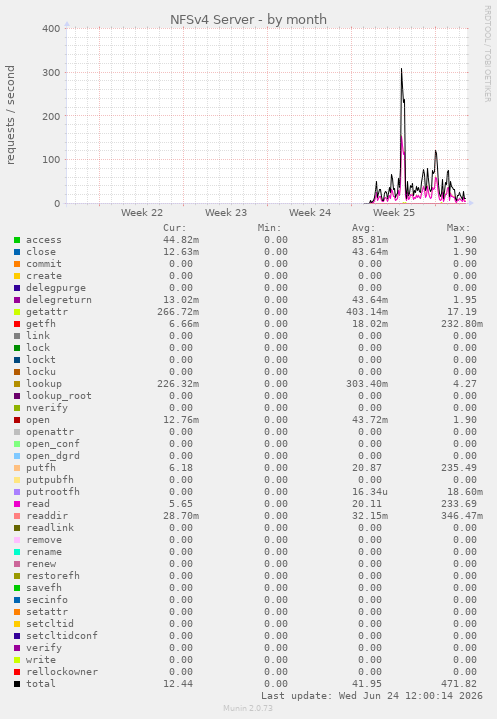
Task: Click the green access legend swatch
Action: pyautogui.click(x=17, y=240)
